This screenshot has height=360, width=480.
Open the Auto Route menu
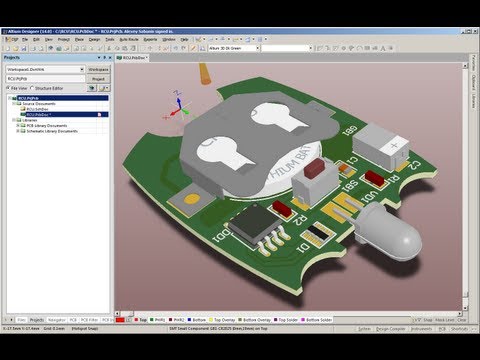pos(129,39)
